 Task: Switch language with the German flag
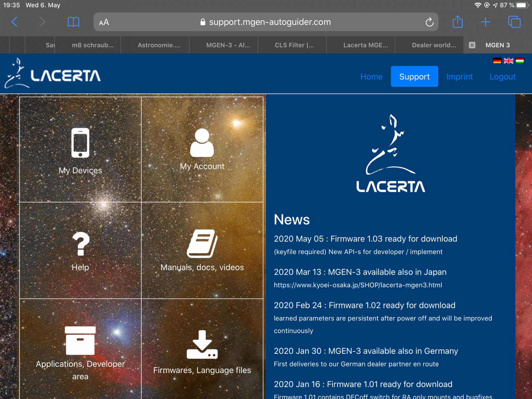coord(497,61)
